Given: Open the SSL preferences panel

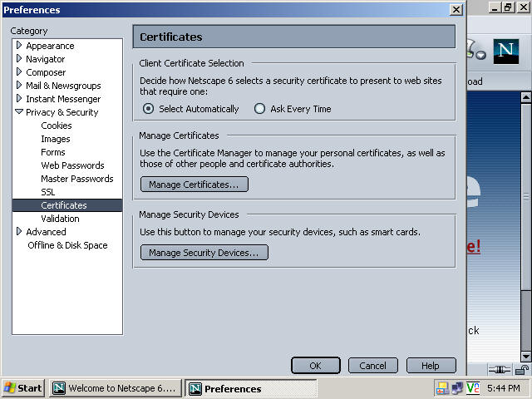Looking at the screenshot, I should tap(48, 192).
